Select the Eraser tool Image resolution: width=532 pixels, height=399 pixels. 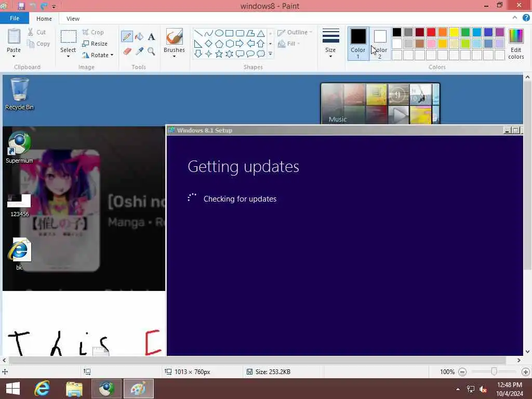pos(127,51)
